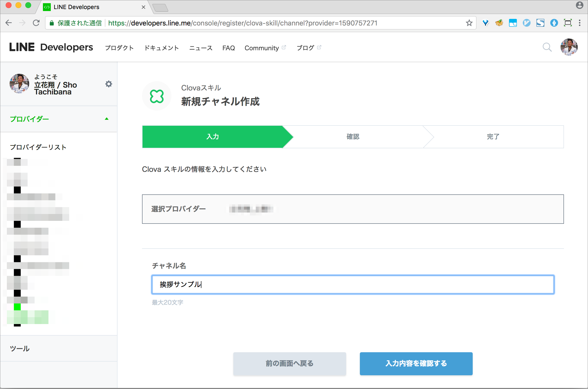Click the browser forward arrow

tap(22, 23)
